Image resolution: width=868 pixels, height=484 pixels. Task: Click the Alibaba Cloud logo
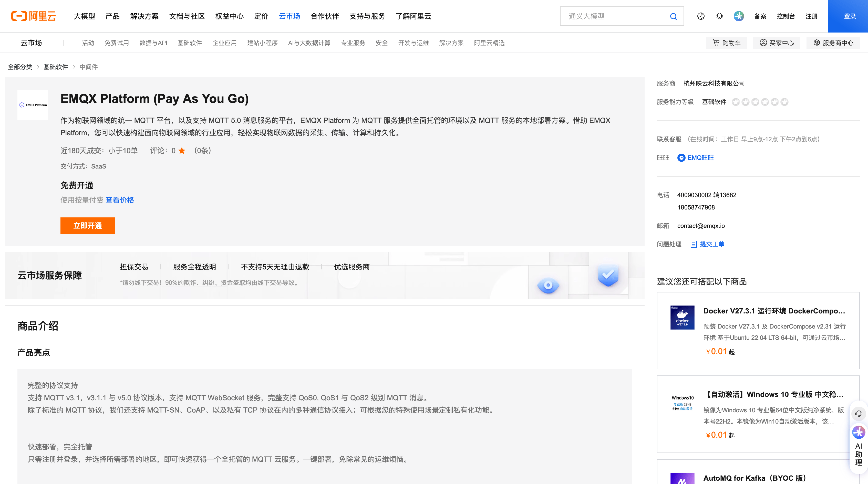click(x=33, y=16)
